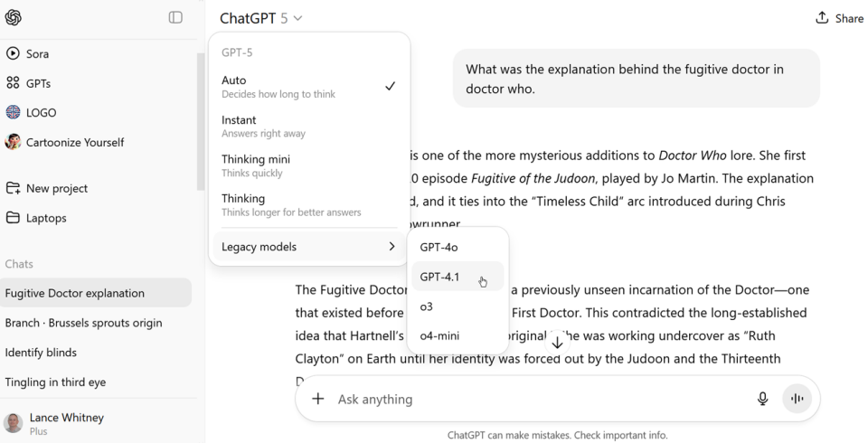
Task: Click the Share button
Action: point(839,18)
